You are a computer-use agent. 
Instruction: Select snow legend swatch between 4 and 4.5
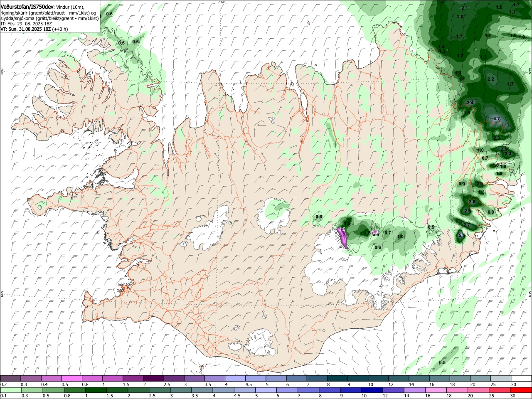click(236, 379)
